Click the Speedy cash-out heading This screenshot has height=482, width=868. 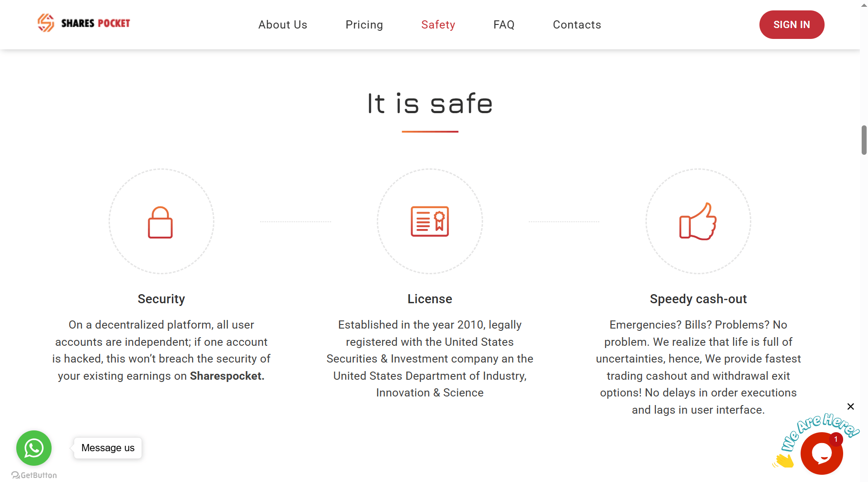coord(698,299)
